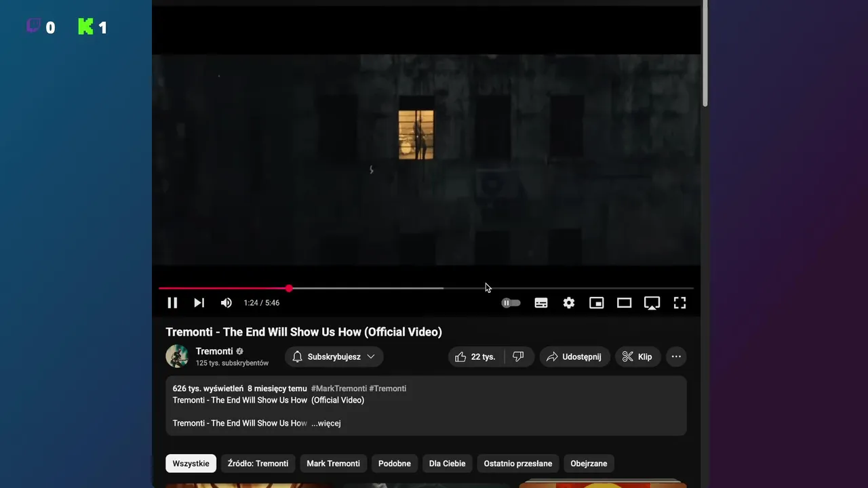Viewport: 868px width, 488px height.
Task: Turn on subtitles/captions
Action: pyautogui.click(x=541, y=303)
